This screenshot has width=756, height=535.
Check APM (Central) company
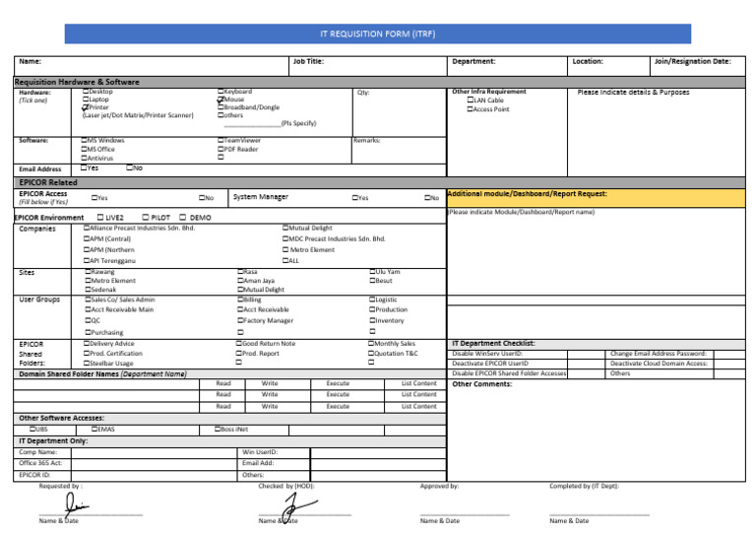(x=87, y=238)
